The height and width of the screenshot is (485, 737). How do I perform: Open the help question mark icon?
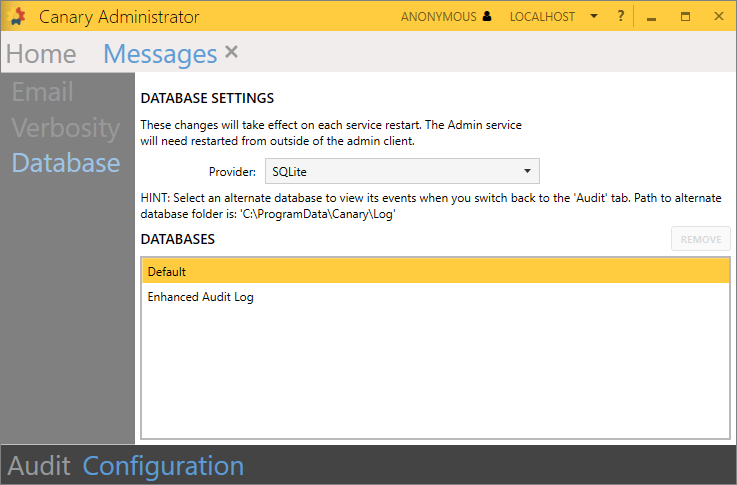pyautogui.click(x=620, y=17)
